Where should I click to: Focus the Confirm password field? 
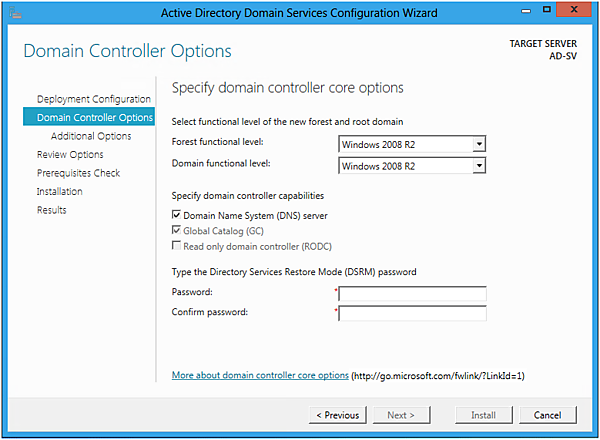point(412,313)
